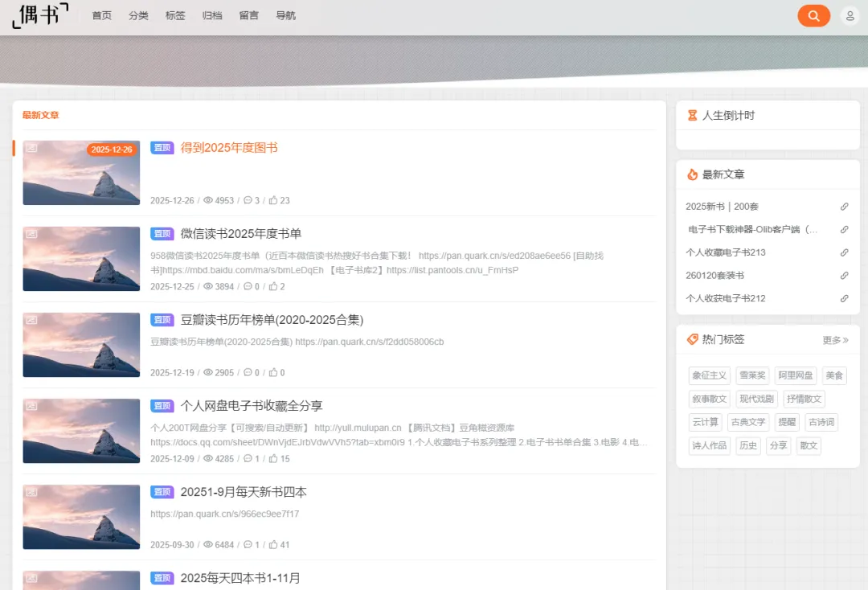
Task: Click like icon on 得到2025年度图书 post
Action: tap(273, 200)
